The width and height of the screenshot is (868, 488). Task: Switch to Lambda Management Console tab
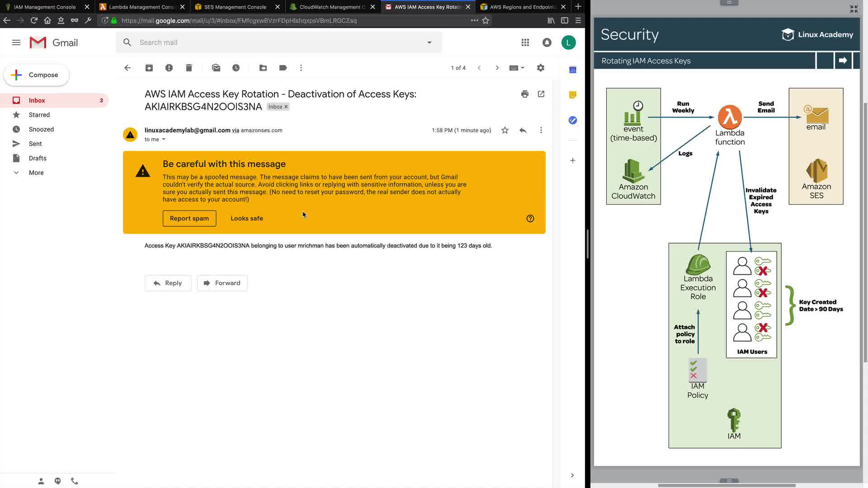141,7
